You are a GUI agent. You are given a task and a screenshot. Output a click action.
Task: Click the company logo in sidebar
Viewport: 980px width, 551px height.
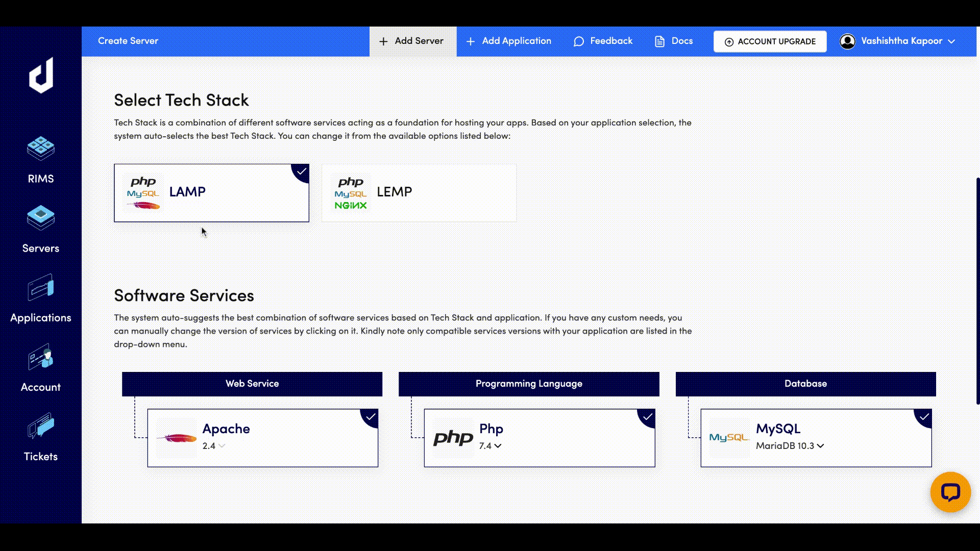click(x=41, y=76)
